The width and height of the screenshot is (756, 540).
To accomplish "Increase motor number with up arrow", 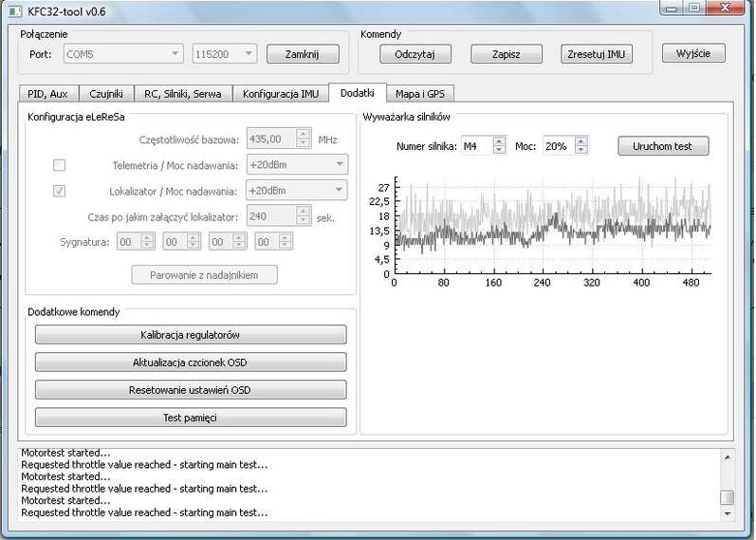I will coord(500,141).
